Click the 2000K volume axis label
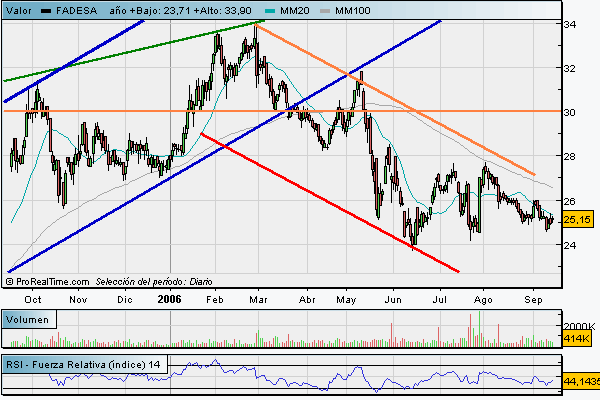600x400 pixels. tap(579, 327)
